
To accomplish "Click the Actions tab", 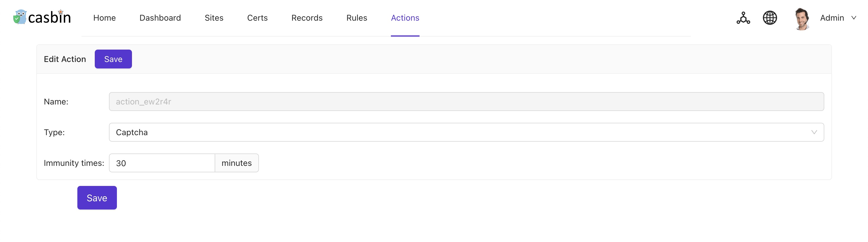I will coord(405,18).
